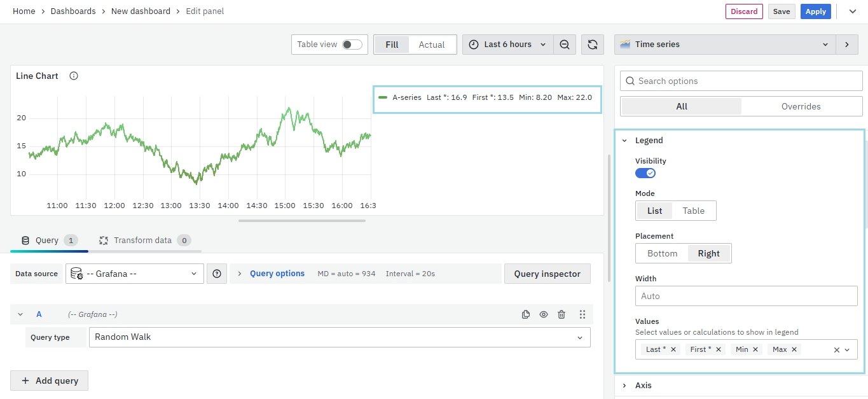Hide query A using the eye icon

pos(544,314)
